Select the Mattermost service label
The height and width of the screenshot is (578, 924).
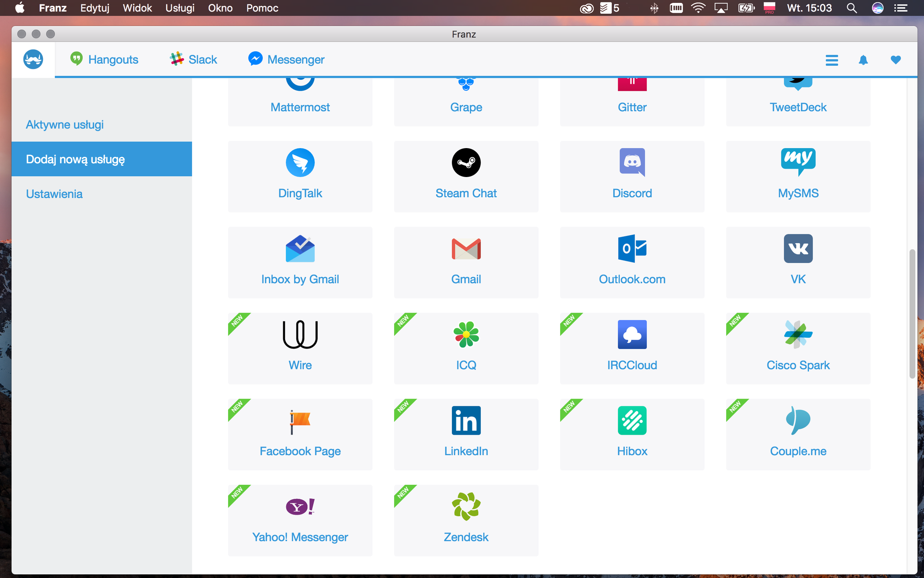click(x=300, y=107)
